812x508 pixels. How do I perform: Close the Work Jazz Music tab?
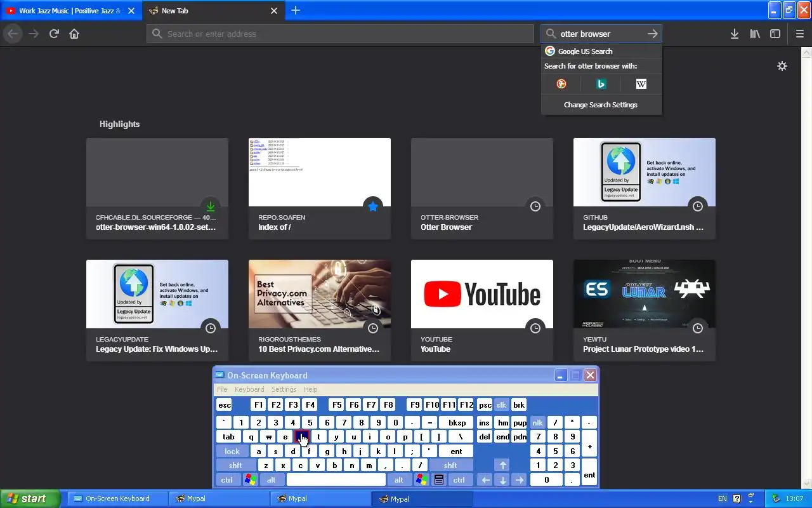(131, 11)
